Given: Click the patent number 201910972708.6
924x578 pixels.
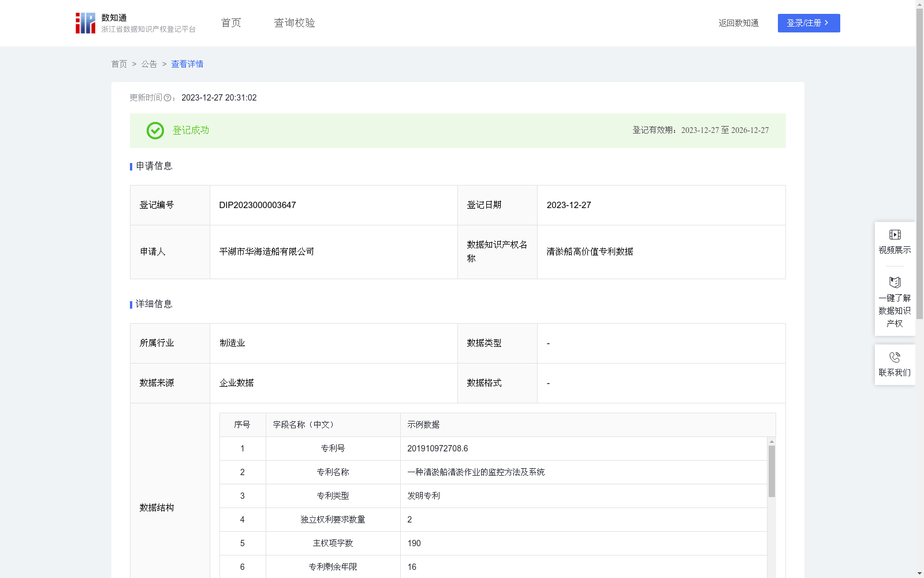Looking at the screenshot, I should click(438, 449).
